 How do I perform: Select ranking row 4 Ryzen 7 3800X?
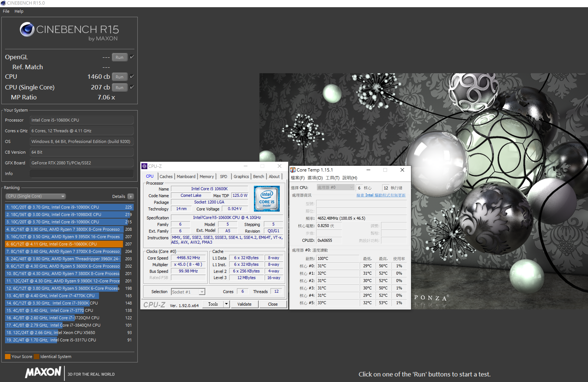tap(69, 229)
